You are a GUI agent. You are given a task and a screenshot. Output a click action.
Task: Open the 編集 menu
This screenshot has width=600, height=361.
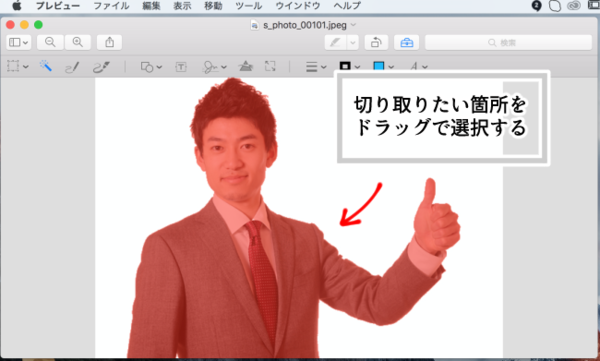coord(151,6)
